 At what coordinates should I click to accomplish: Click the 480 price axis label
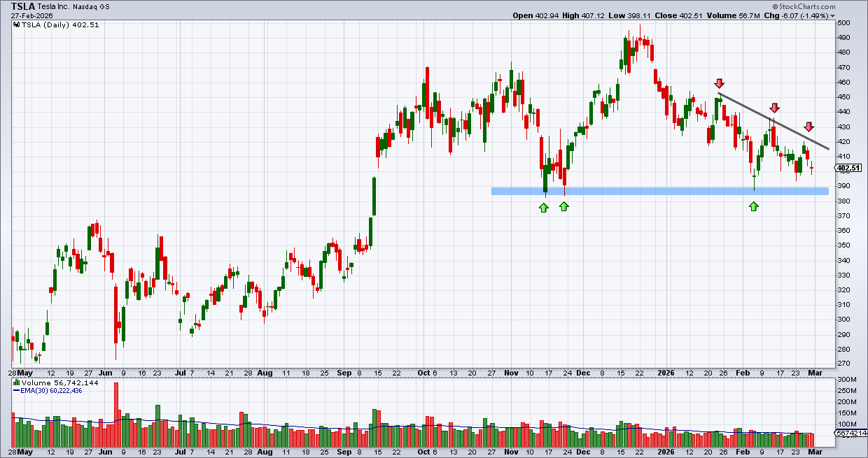[x=844, y=52]
